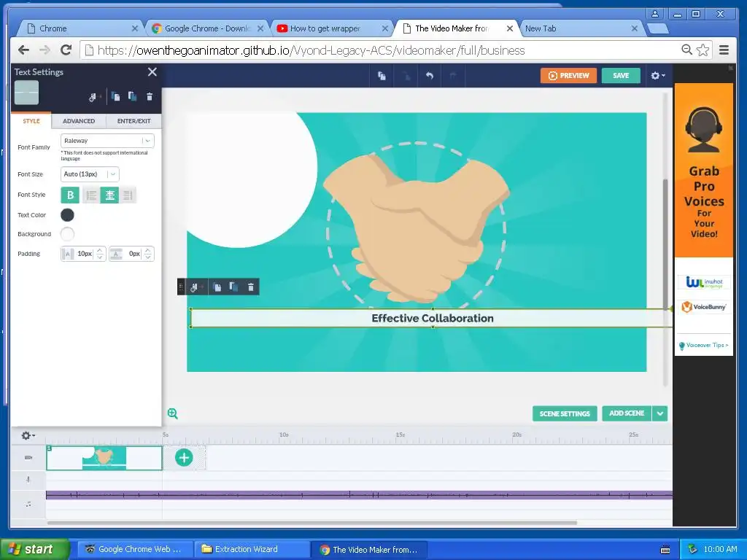The height and width of the screenshot is (560, 747).
Task: Click the ADD SCENE button
Action: [x=627, y=413]
